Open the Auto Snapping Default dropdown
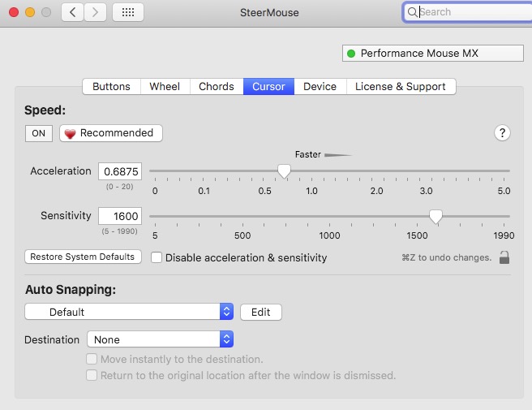The width and height of the screenshot is (532, 410). pos(129,312)
